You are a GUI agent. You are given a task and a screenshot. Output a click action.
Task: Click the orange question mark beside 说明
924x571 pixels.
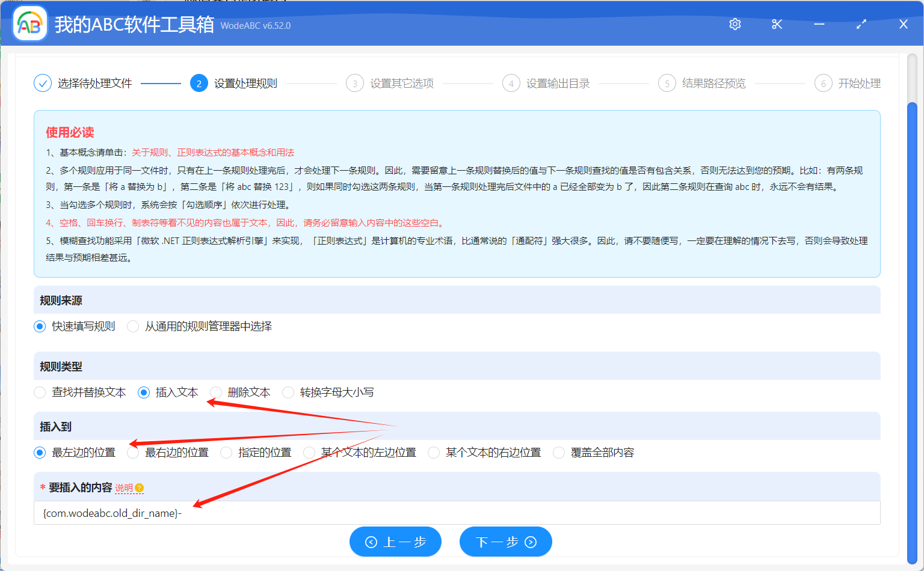[138, 488]
